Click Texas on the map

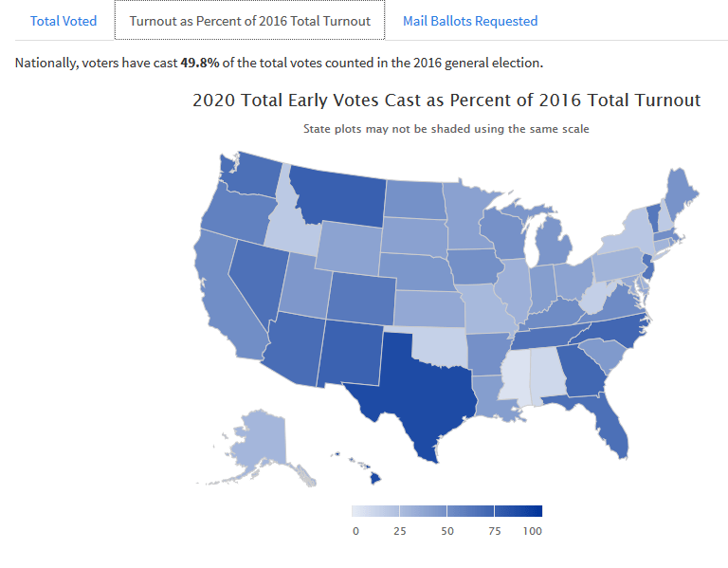[422, 389]
